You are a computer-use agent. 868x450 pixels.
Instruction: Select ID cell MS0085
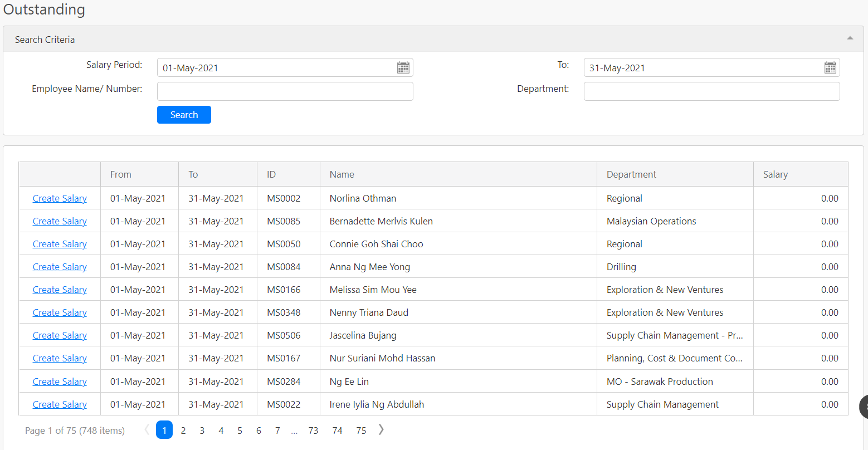click(x=289, y=221)
